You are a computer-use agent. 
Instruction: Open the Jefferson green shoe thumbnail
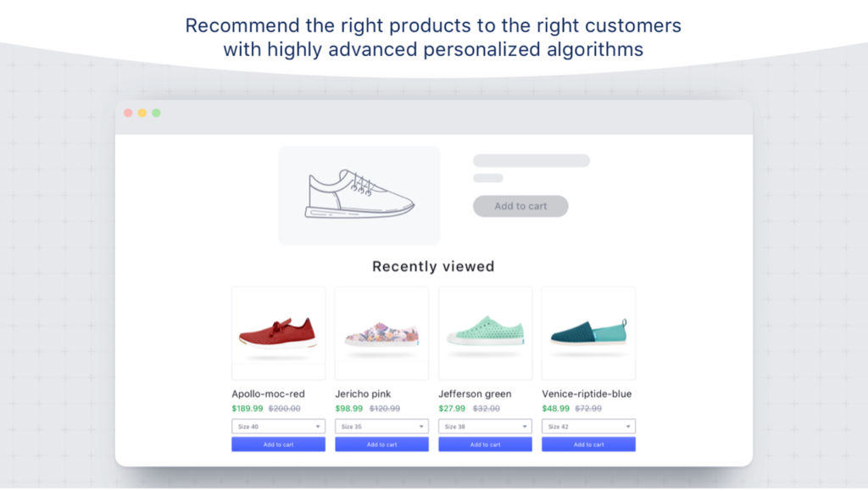click(x=485, y=333)
